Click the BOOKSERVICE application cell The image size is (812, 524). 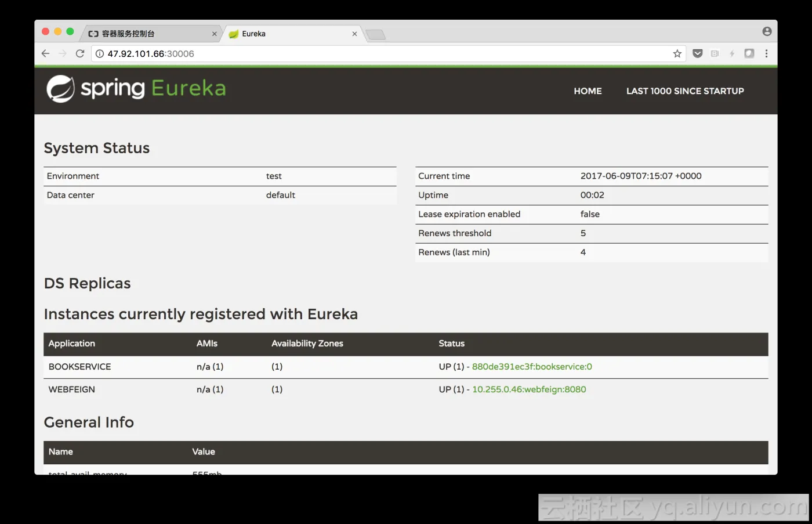click(x=80, y=367)
